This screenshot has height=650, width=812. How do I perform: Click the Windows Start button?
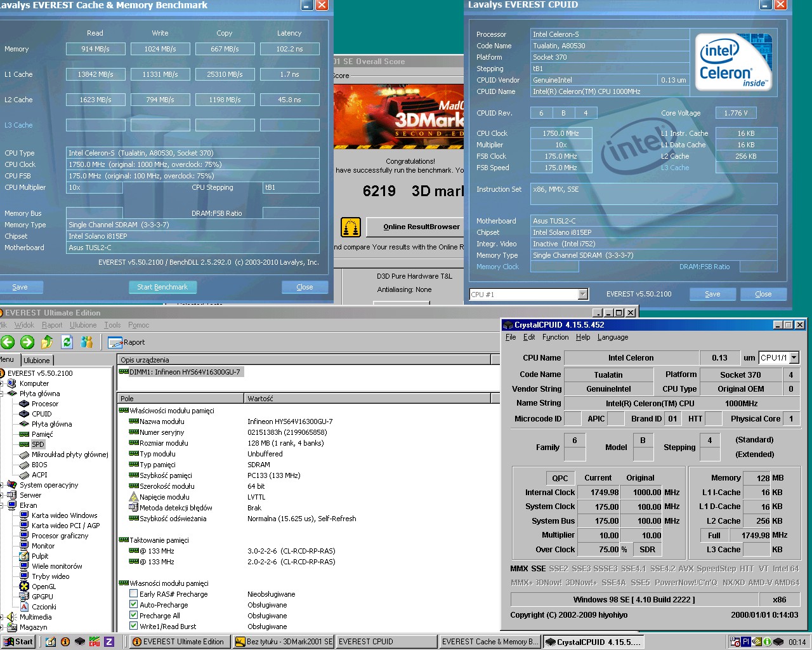tap(18, 642)
